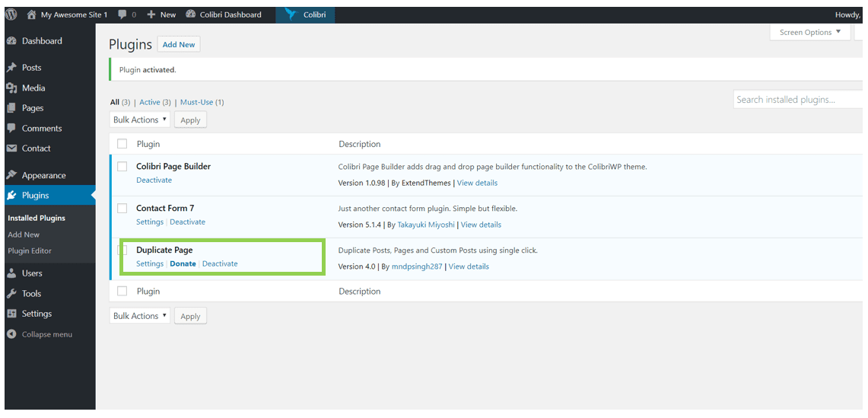Tick the Contact Form 7 checkbox
This screenshot has height=418, width=868.
click(122, 209)
